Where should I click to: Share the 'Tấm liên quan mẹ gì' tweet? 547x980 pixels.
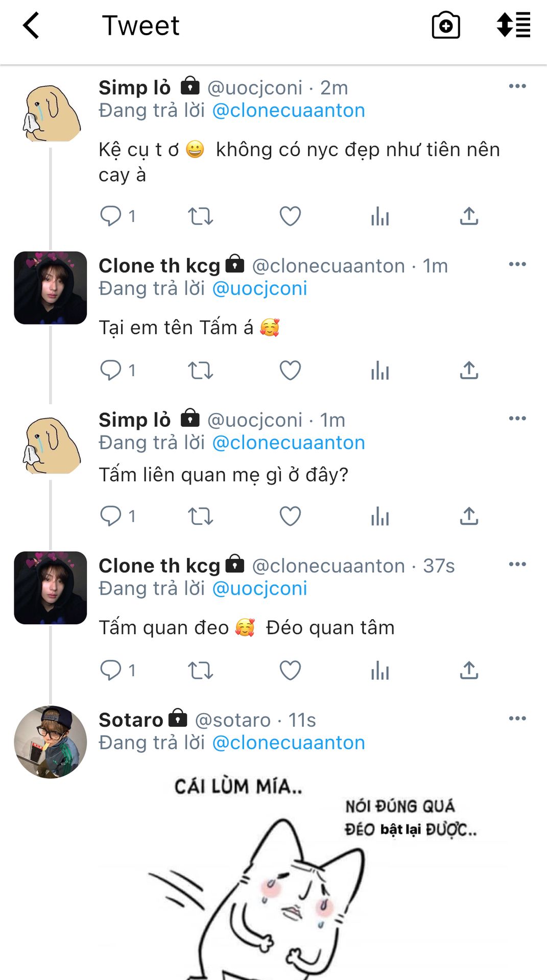tap(469, 516)
